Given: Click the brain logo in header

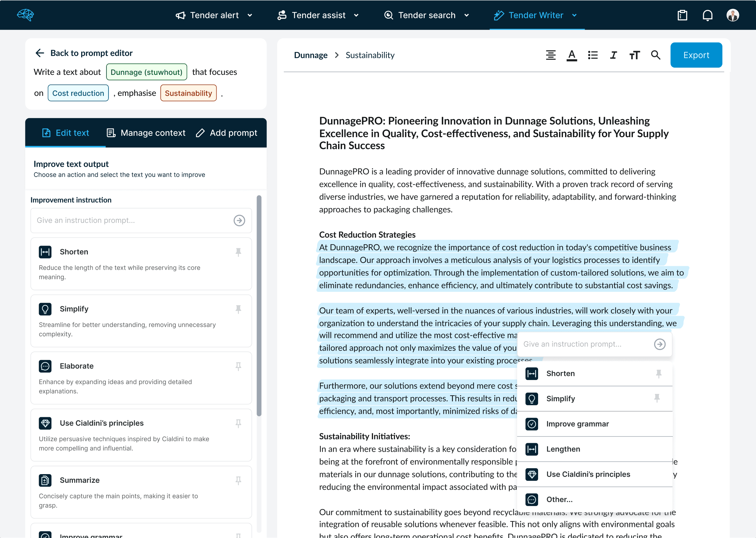Looking at the screenshot, I should pyautogui.click(x=26, y=15).
